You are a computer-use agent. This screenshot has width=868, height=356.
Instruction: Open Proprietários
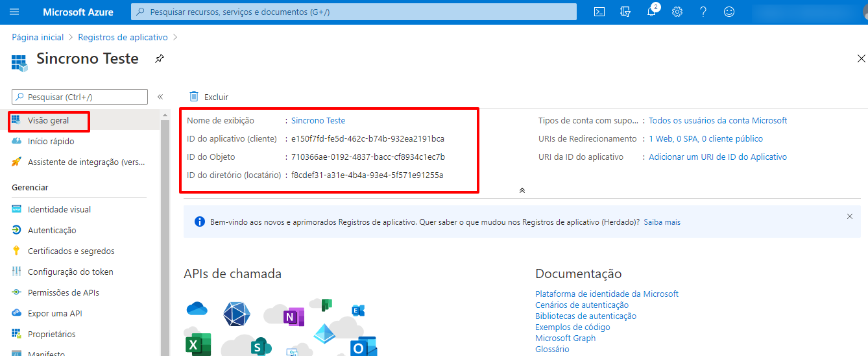tap(52, 334)
